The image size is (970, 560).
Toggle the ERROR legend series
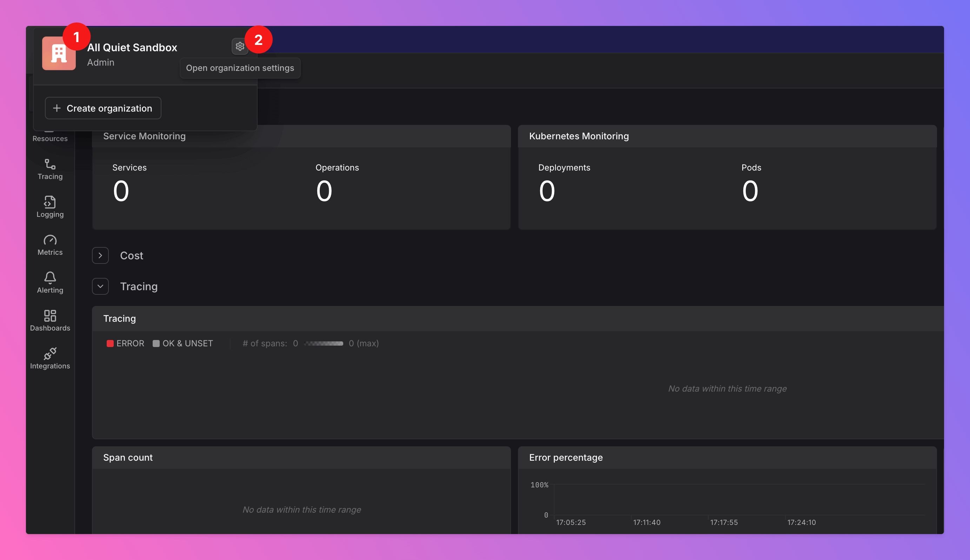pos(125,344)
